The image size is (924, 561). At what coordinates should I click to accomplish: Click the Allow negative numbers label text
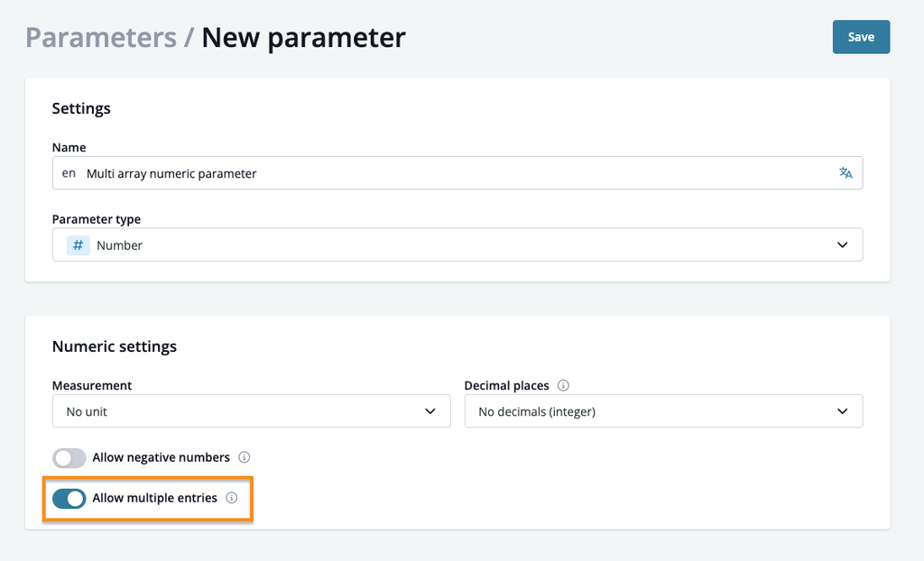pos(161,457)
